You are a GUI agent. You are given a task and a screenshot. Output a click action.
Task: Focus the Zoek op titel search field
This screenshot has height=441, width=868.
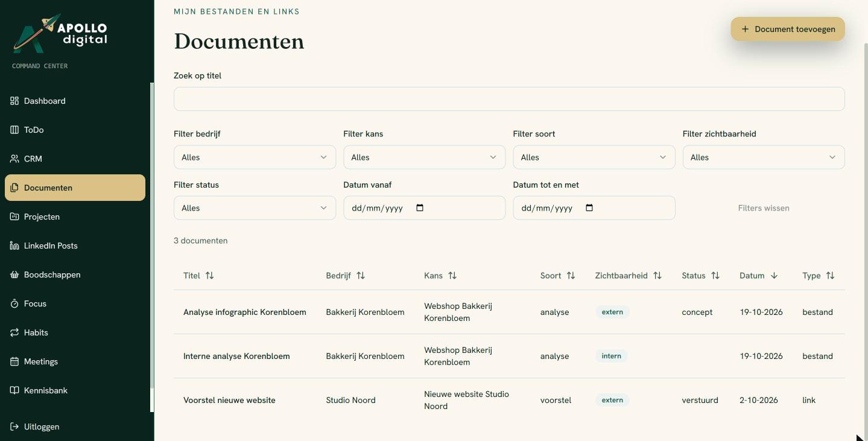click(509, 99)
